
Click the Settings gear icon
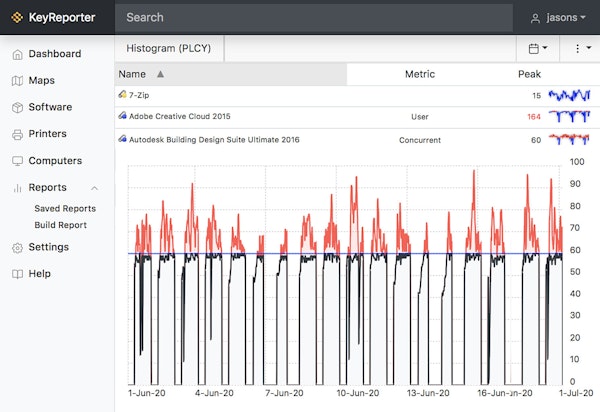(17, 248)
